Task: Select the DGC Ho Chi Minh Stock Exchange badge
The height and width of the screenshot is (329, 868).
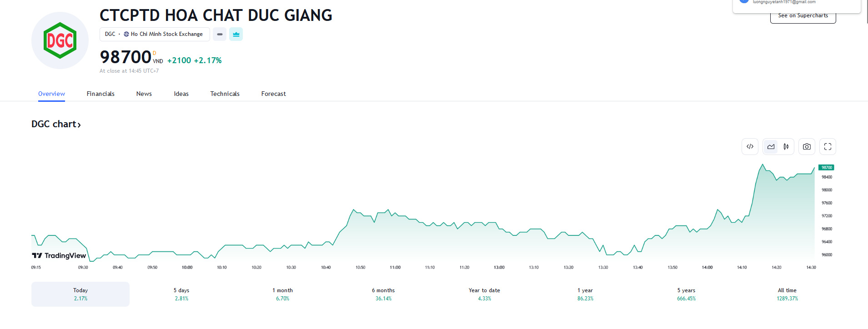Action: 155,34
